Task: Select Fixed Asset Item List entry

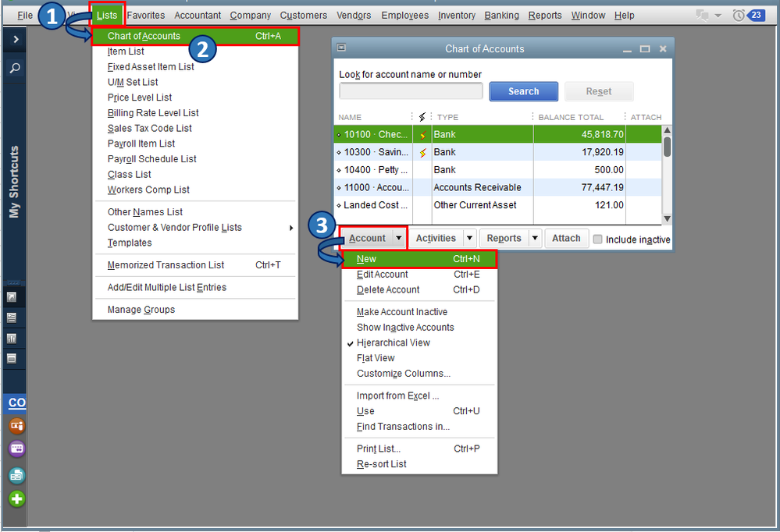Action: 151,66
